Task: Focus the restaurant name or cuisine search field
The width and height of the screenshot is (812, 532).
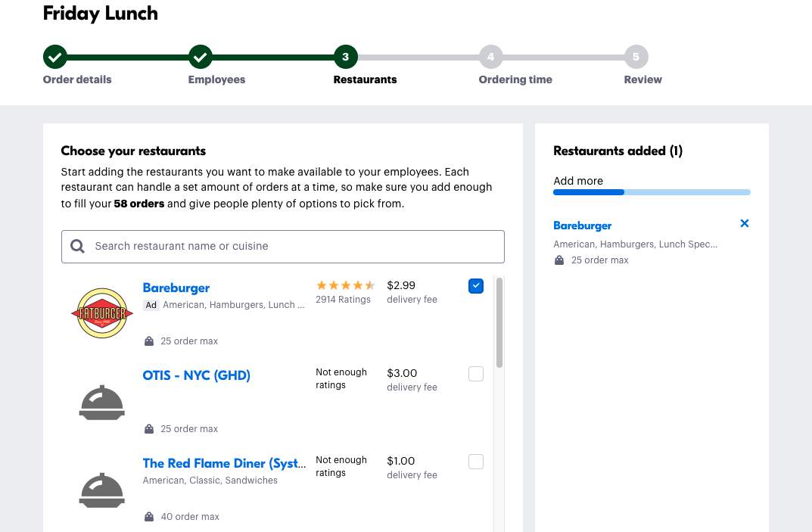Action: click(x=291, y=246)
